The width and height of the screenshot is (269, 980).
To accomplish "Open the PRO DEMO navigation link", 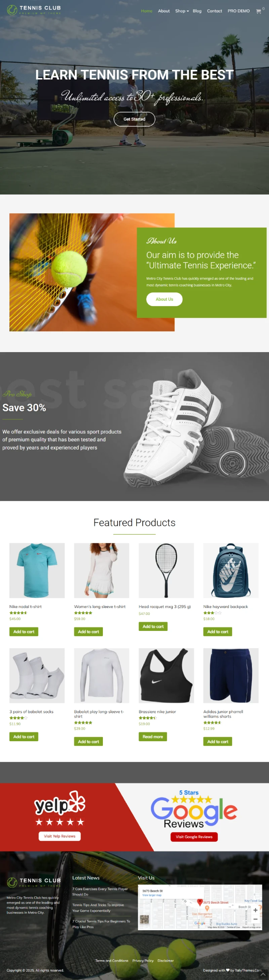I will 238,11.
